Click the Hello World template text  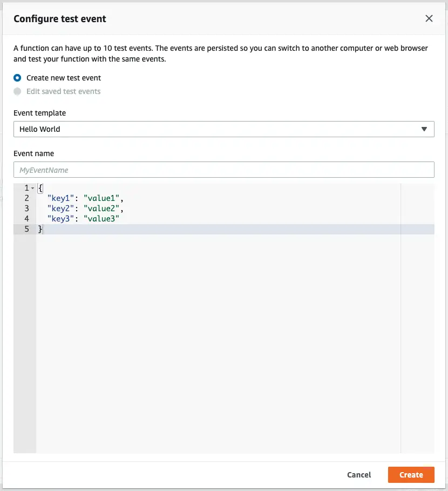(x=39, y=129)
